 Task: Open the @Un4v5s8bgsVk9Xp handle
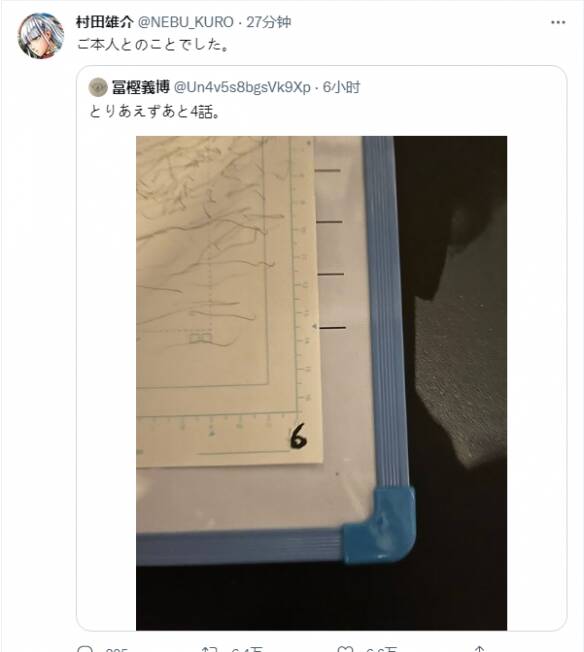pyautogui.click(x=242, y=87)
